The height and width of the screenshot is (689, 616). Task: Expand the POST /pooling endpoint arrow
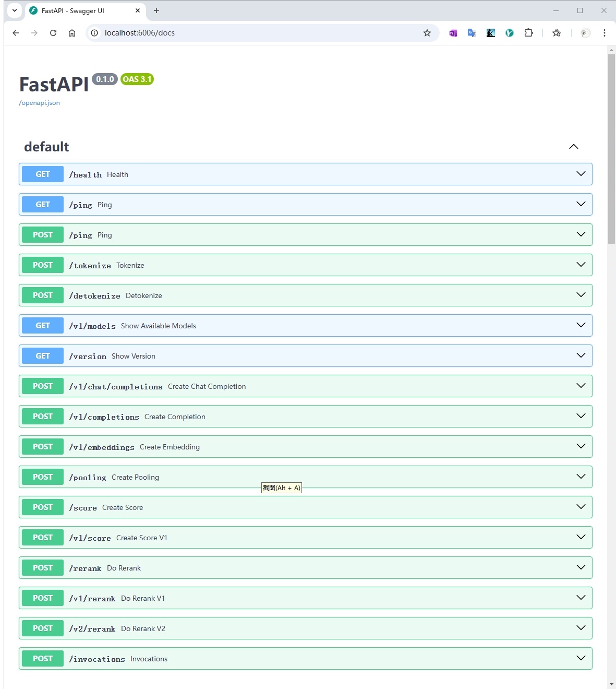pyautogui.click(x=581, y=477)
